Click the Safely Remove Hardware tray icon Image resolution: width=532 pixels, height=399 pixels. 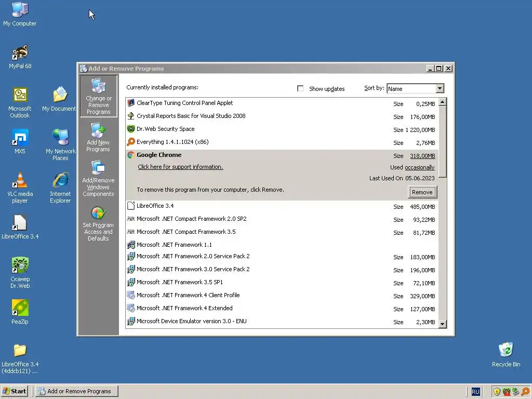(x=516, y=392)
